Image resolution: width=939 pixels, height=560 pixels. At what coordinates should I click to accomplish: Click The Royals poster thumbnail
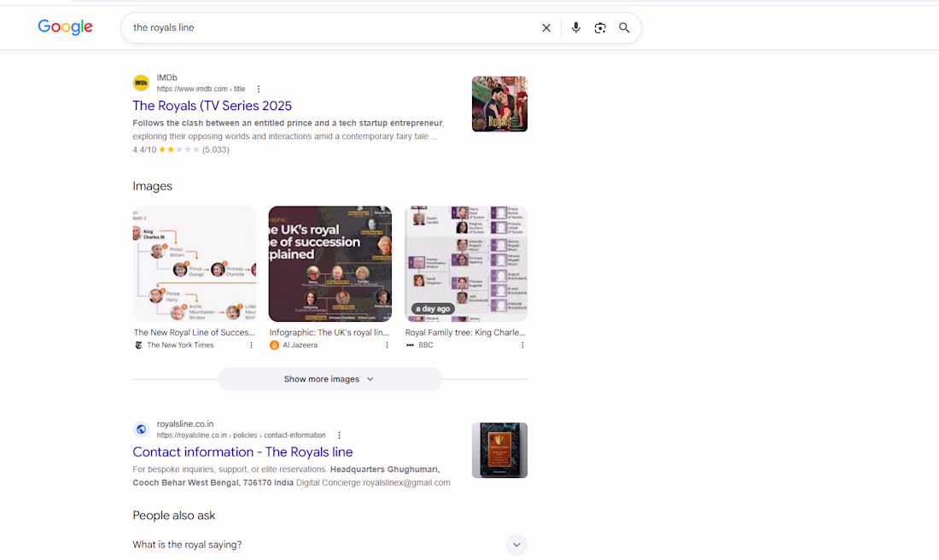coord(499,103)
